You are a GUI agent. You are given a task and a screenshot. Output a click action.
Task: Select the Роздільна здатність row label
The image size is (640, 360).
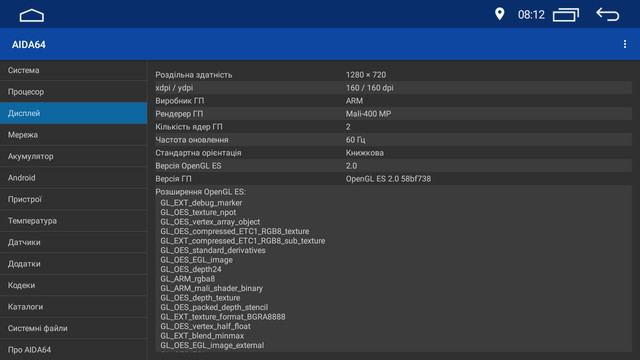click(x=193, y=75)
